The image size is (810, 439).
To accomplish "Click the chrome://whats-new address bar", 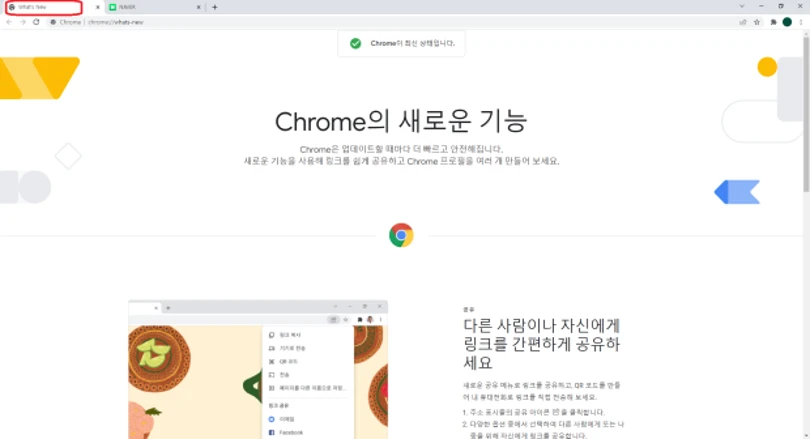I will coord(393,22).
